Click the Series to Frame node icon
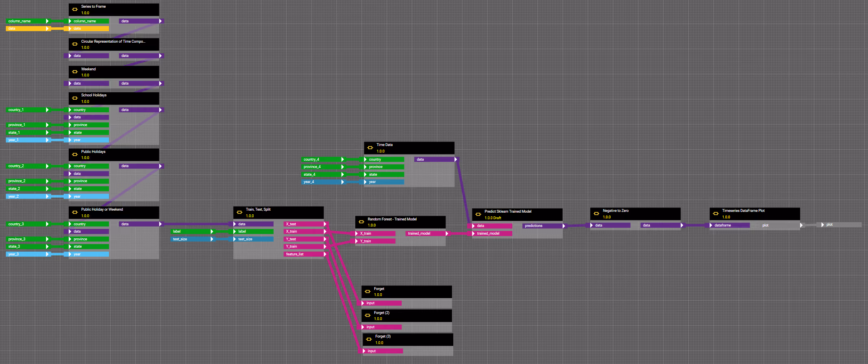The width and height of the screenshot is (868, 364). pos(75,9)
